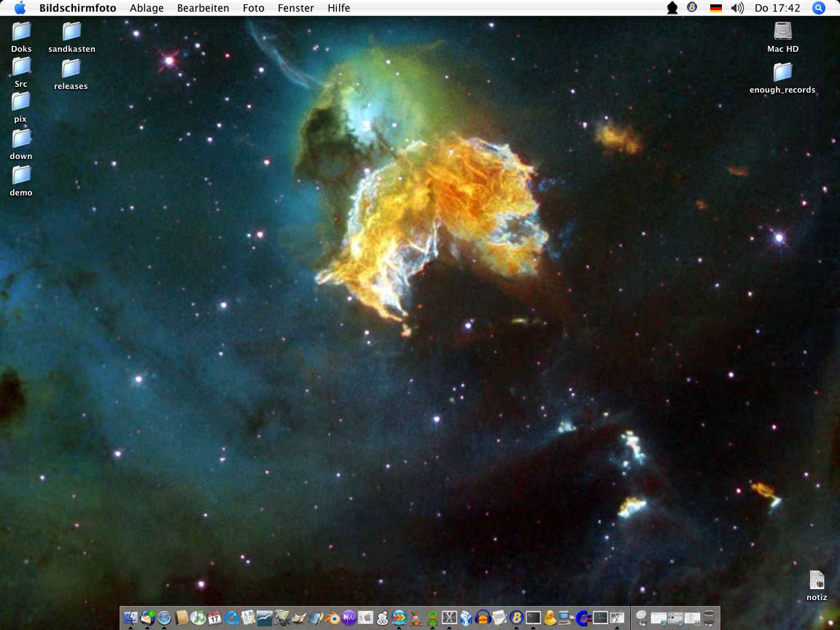Launch Blender from the dock
Image resolution: width=840 pixels, height=630 pixels.
click(332, 618)
